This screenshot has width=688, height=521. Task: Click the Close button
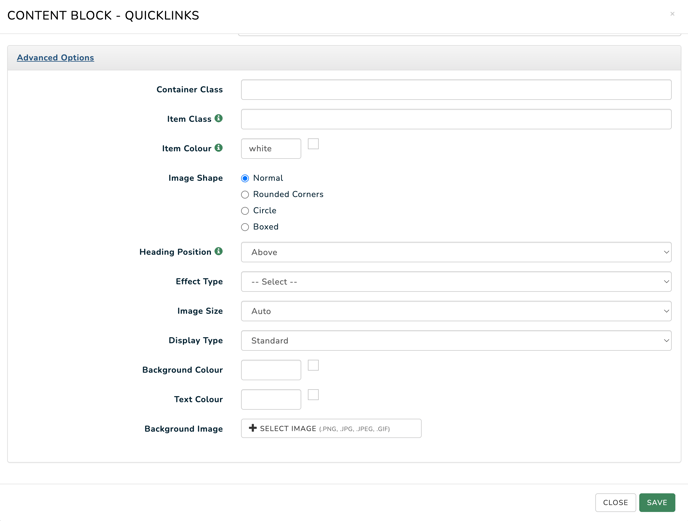pyautogui.click(x=615, y=503)
